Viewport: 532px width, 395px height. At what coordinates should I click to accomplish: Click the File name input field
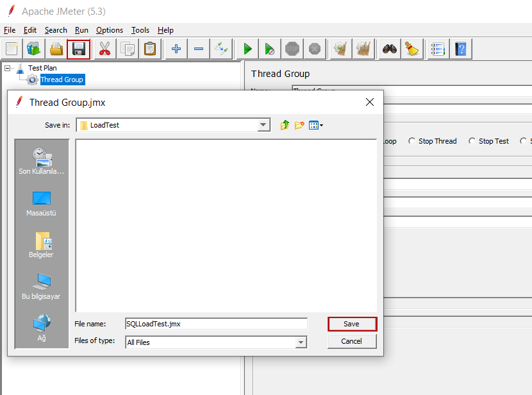pyautogui.click(x=216, y=324)
